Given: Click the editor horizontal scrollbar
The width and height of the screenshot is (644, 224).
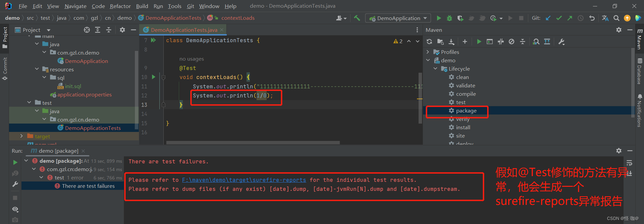Looking at the screenshot, I should point(253,143).
